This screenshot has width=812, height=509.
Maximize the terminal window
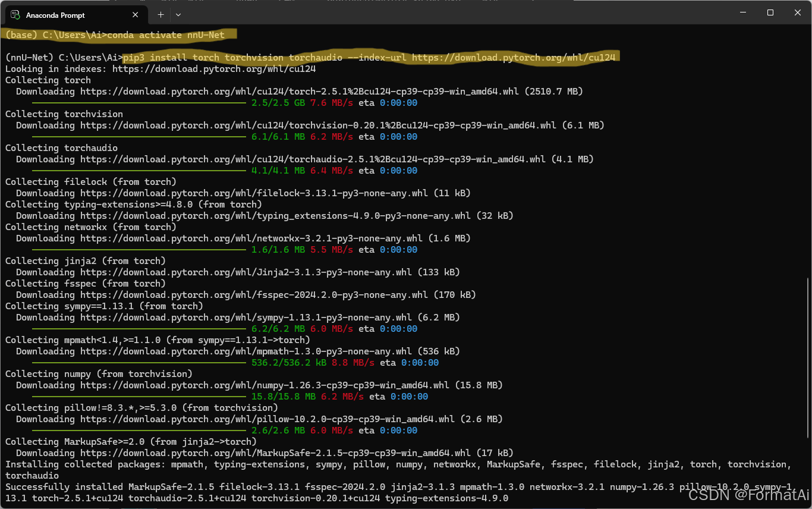point(770,12)
